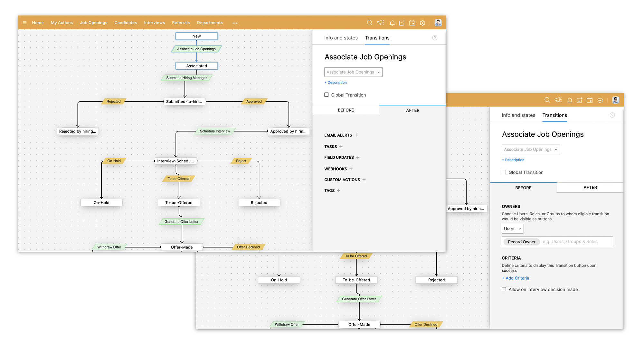Open Job Openings module
This screenshot has height=349, width=644.
pos(94,23)
